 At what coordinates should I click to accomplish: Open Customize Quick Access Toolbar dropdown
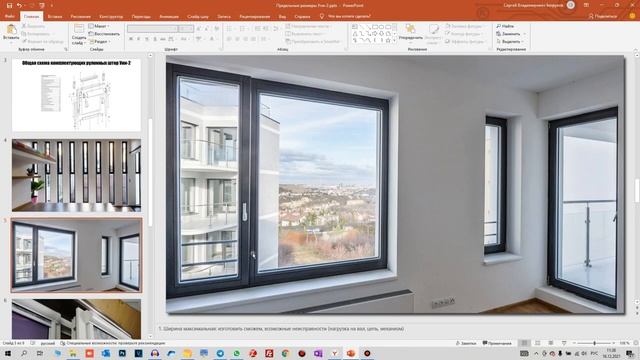click(x=51, y=6)
